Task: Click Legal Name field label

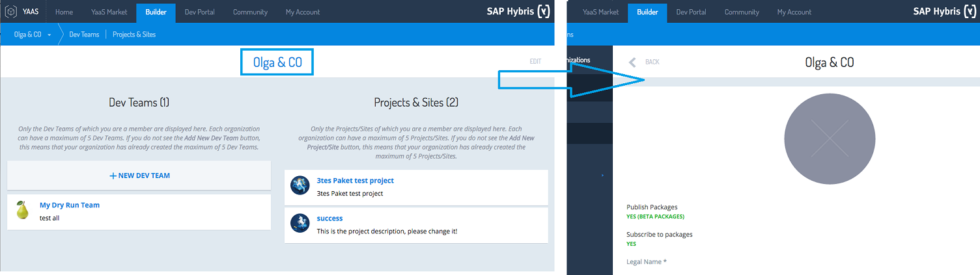Action: 647,262
